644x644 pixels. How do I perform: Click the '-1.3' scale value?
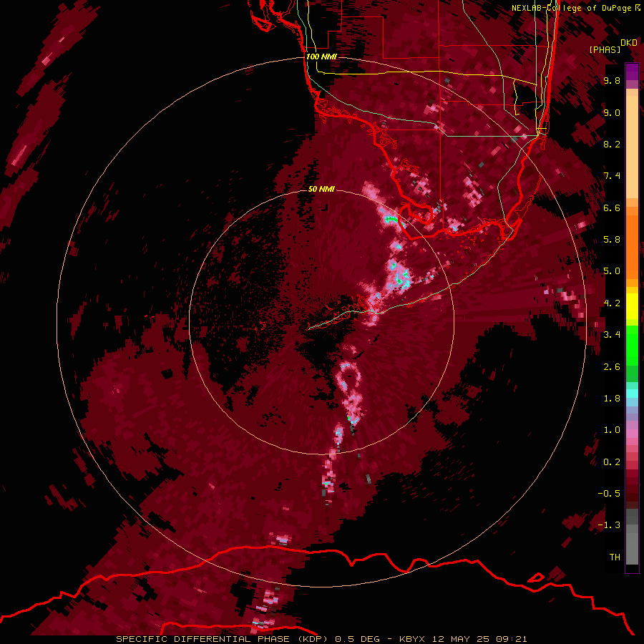tap(609, 525)
